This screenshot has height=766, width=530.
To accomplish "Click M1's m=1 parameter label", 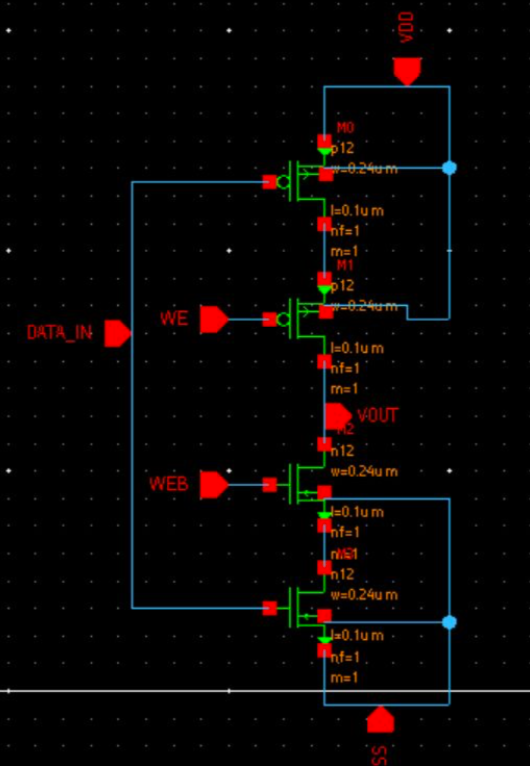I will click(x=345, y=389).
